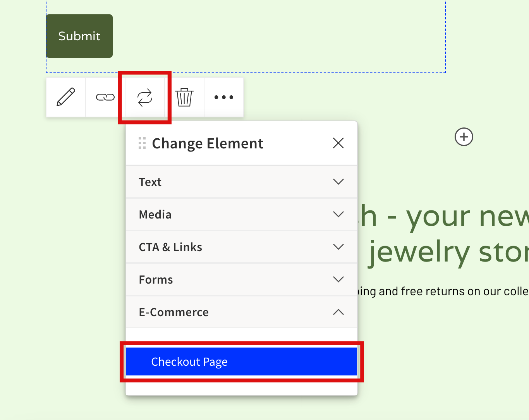Click the Submit button

(79, 36)
